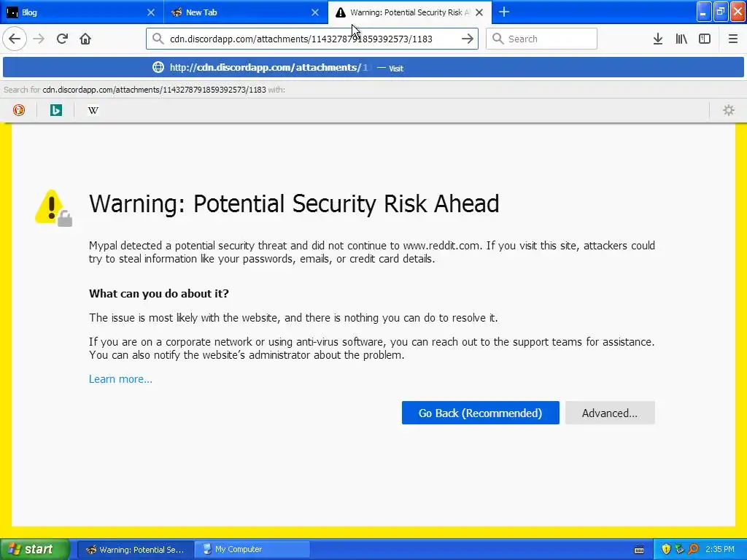Image resolution: width=747 pixels, height=560 pixels.
Task: Open search settings gear
Action: point(729,111)
